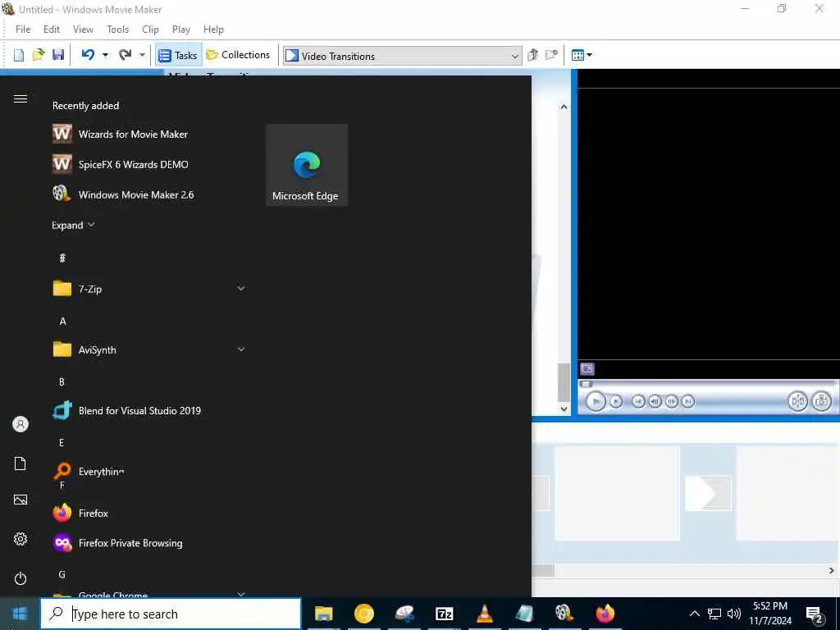The image size is (840, 630).
Task: Open the Undo history dropdown arrow
Action: (105, 55)
